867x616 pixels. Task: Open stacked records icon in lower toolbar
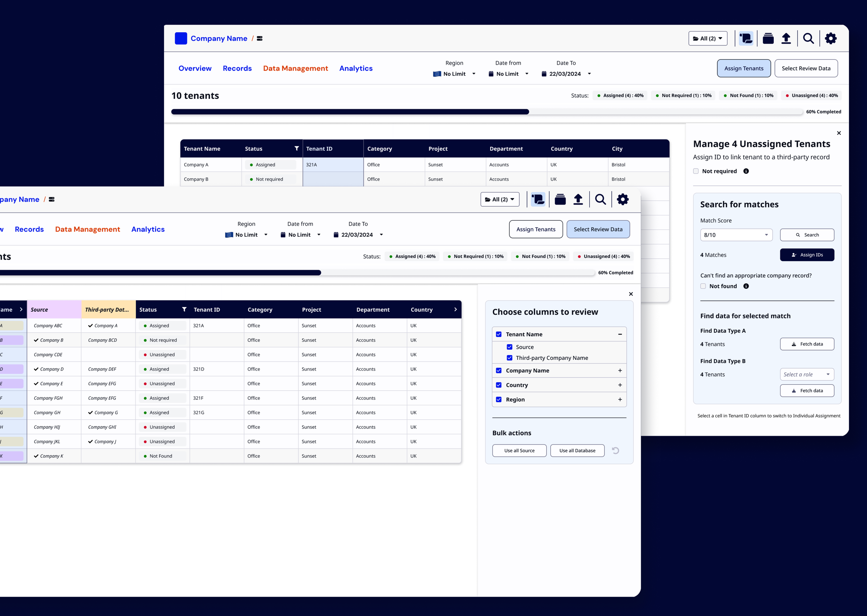[x=560, y=200]
